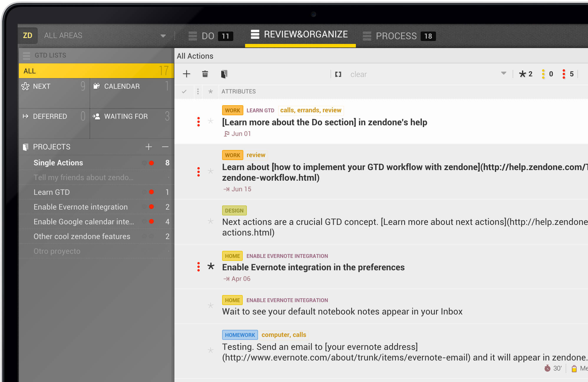588x382 pixels.
Task: Click the add new action icon
Action: tap(186, 74)
